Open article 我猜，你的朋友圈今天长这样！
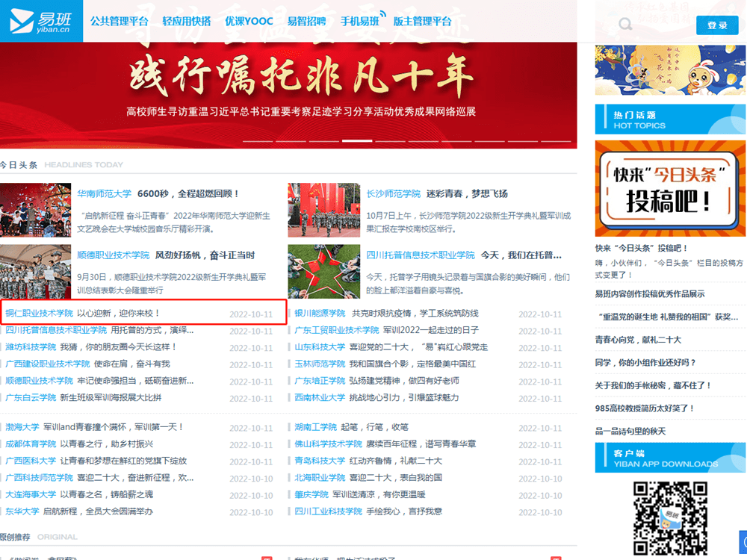This screenshot has width=747, height=560. (119, 347)
